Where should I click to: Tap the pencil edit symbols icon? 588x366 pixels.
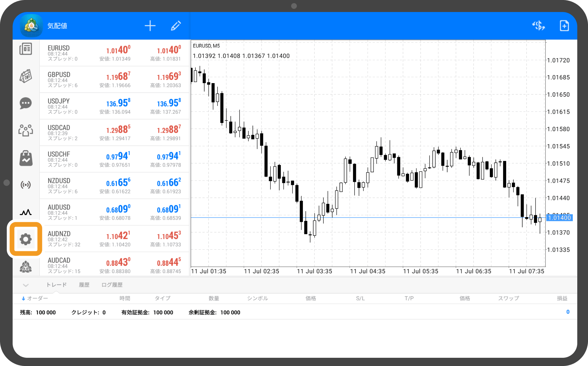pos(176,26)
